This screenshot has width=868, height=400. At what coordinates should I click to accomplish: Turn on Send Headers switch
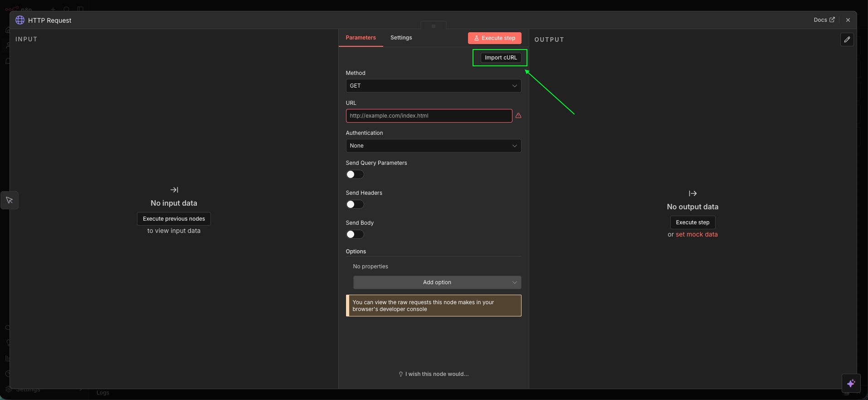tap(355, 204)
